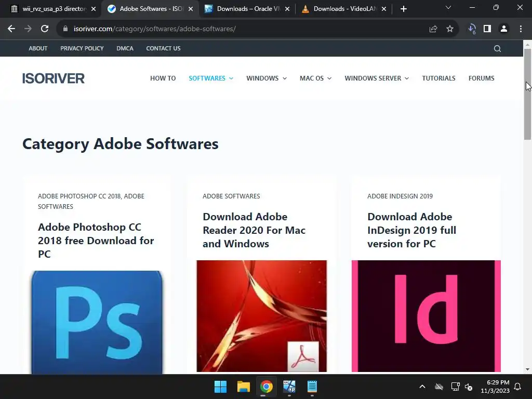
Task: Click the network display tray icon
Action: [x=455, y=387]
